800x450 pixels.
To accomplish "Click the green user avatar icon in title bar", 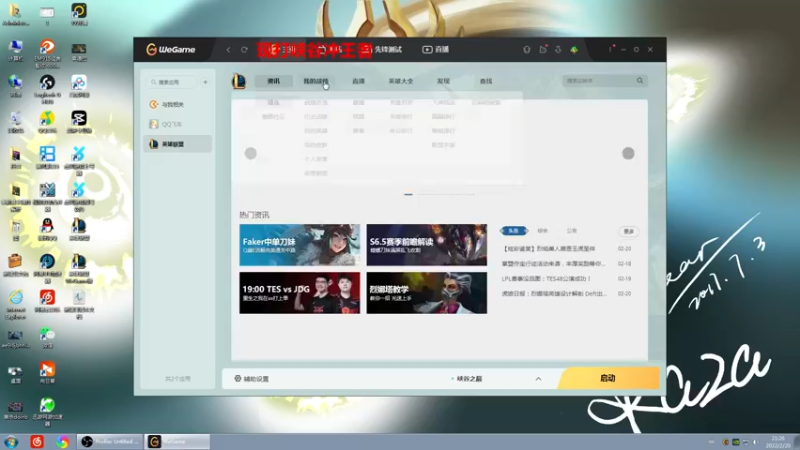I will [574, 49].
